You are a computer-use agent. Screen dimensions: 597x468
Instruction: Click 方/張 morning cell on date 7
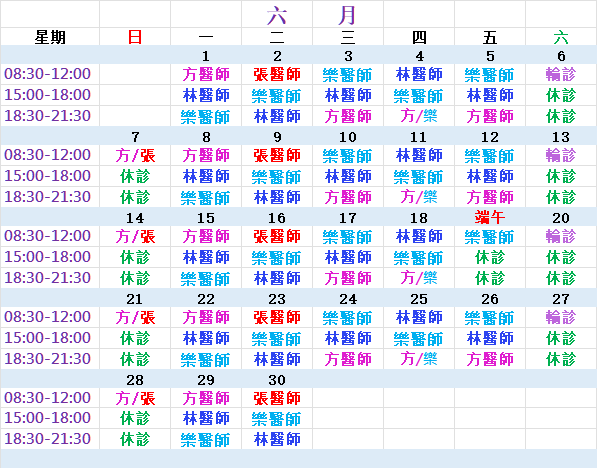(135, 155)
